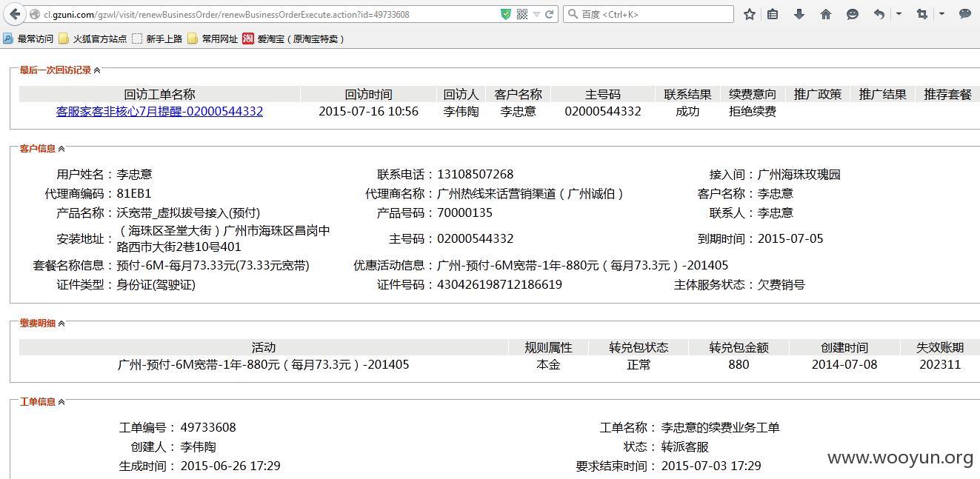Open the downloads arrow icon
This screenshot has height=479, width=980.
(x=799, y=14)
